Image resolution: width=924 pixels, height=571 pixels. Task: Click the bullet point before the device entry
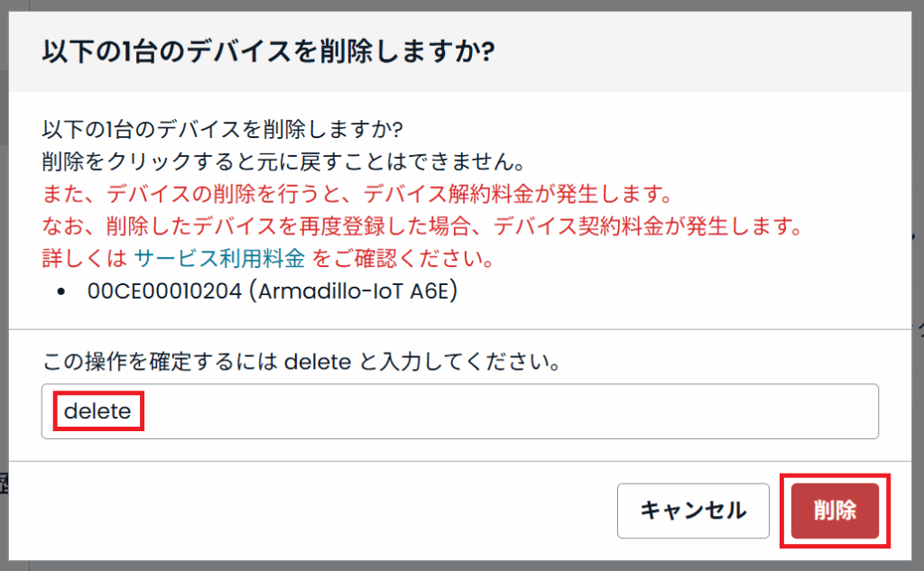(x=60, y=292)
